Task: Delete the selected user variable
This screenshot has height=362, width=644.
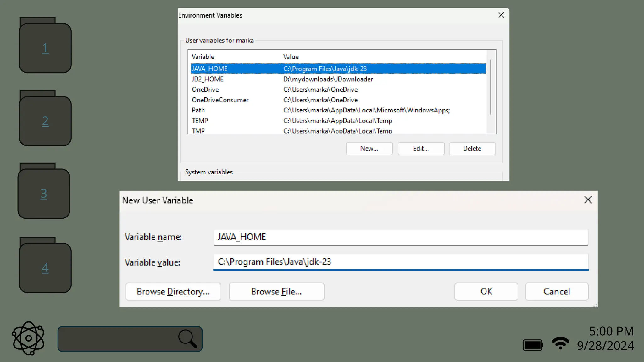Action: (x=472, y=148)
